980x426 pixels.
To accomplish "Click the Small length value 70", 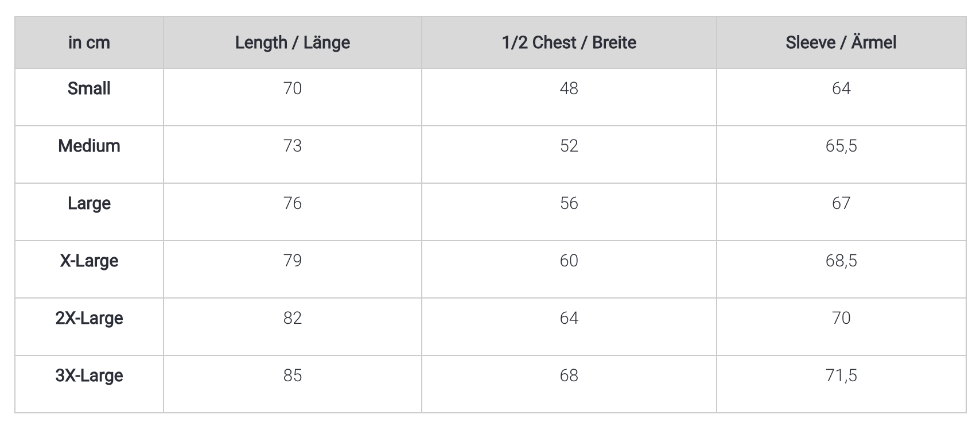I will coord(293,88).
